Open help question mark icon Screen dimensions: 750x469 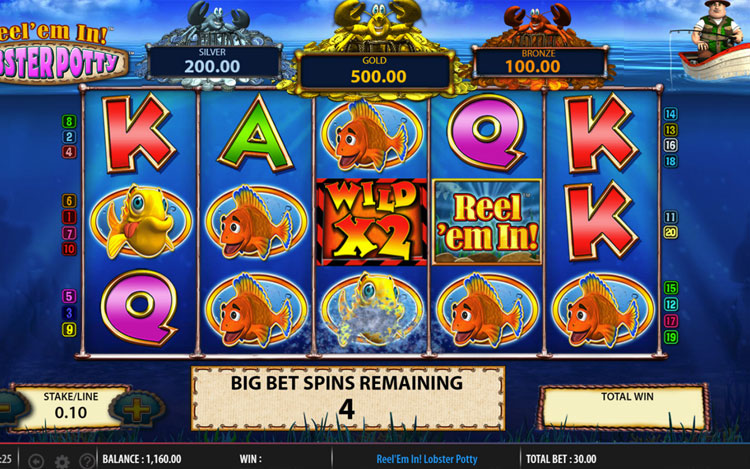coord(87,461)
